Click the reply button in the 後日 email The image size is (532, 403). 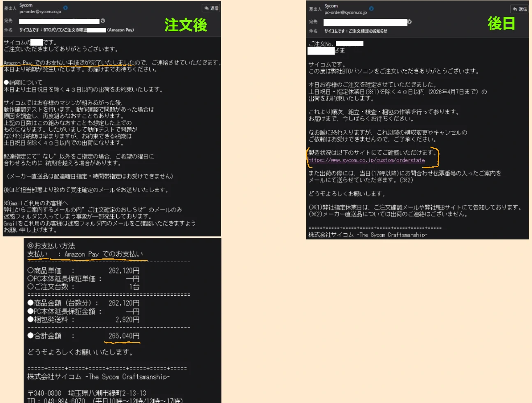click(x=519, y=9)
